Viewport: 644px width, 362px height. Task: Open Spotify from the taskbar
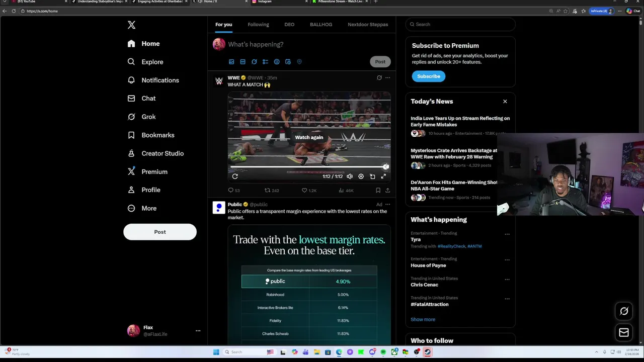(x=383, y=352)
